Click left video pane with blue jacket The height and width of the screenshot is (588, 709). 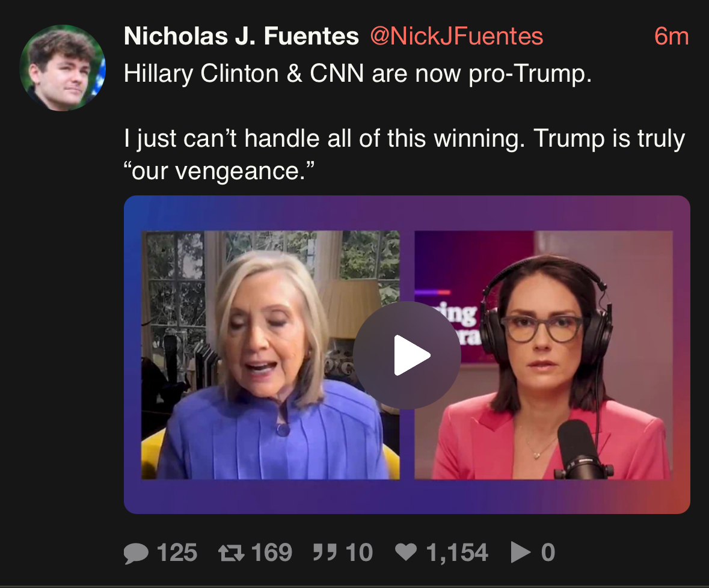[271, 355]
